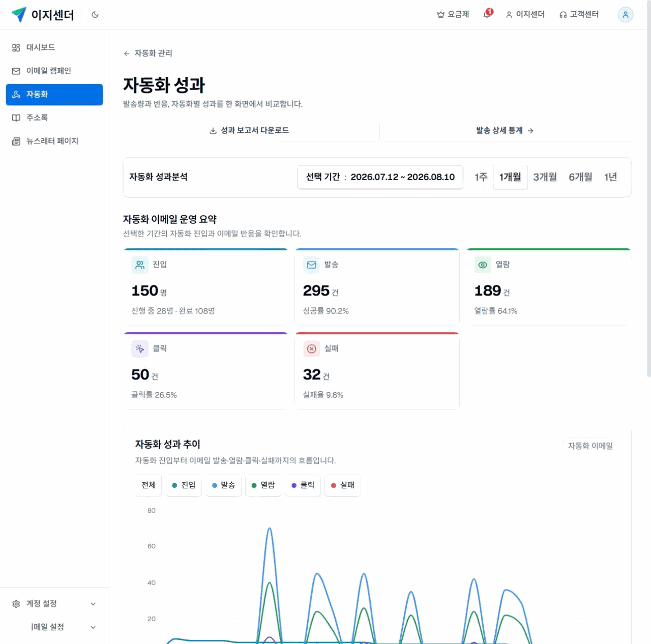Open 주소록 sidebar item

click(54, 118)
